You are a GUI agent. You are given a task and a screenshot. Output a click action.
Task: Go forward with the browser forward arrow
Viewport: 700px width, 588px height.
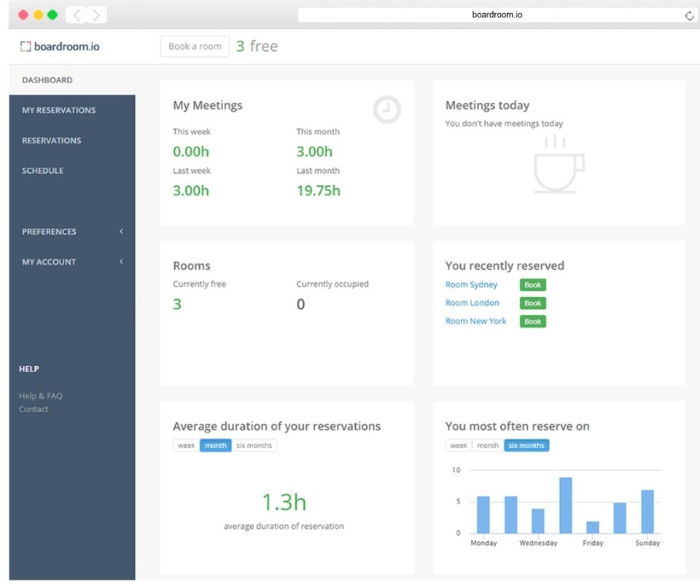(96, 15)
